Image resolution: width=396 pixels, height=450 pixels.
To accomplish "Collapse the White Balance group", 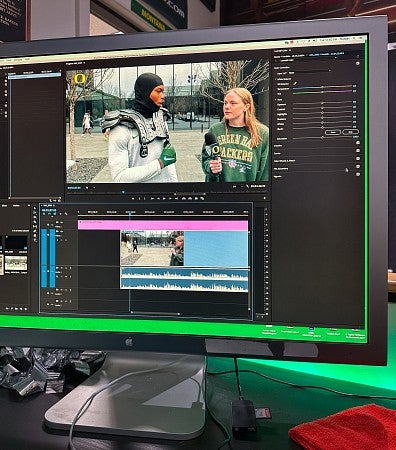I will tap(276, 79).
